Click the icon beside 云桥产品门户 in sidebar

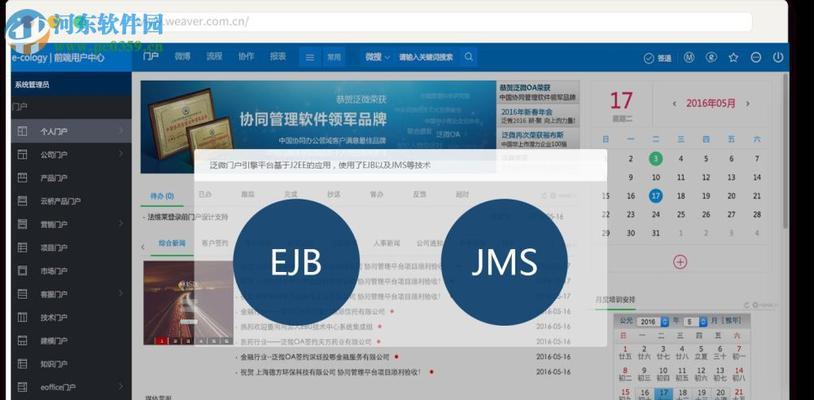22,201
